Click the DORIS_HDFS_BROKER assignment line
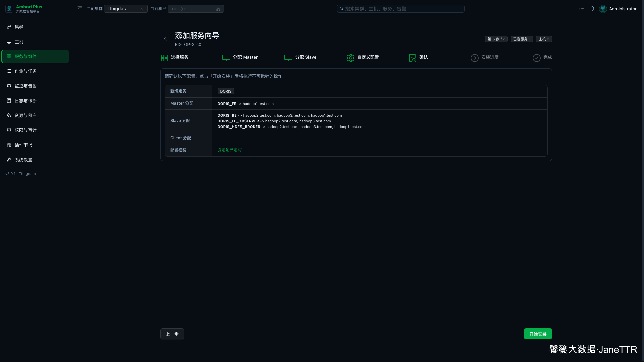The width and height of the screenshot is (644, 362). click(291, 127)
